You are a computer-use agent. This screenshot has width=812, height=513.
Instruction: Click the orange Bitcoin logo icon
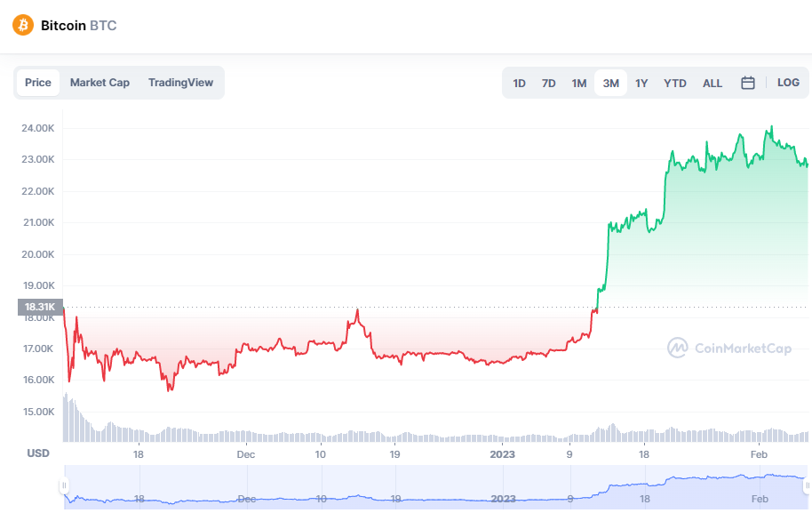[23, 25]
